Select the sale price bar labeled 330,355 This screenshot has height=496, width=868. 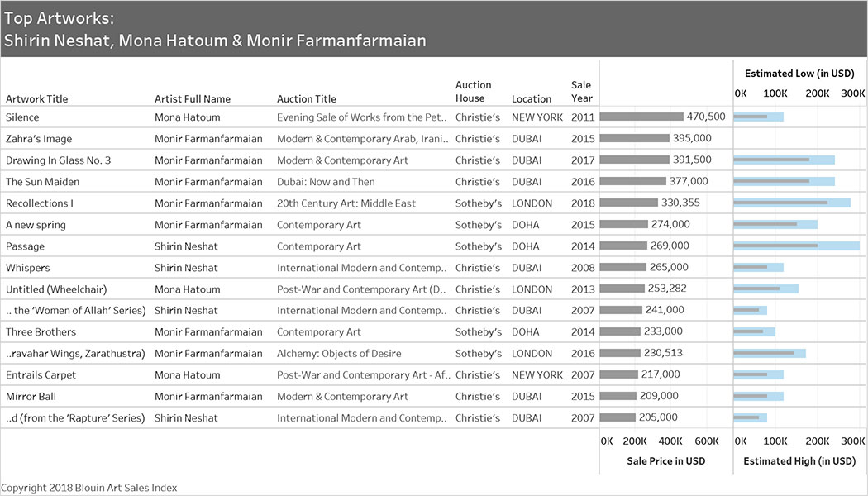(x=628, y=203)
